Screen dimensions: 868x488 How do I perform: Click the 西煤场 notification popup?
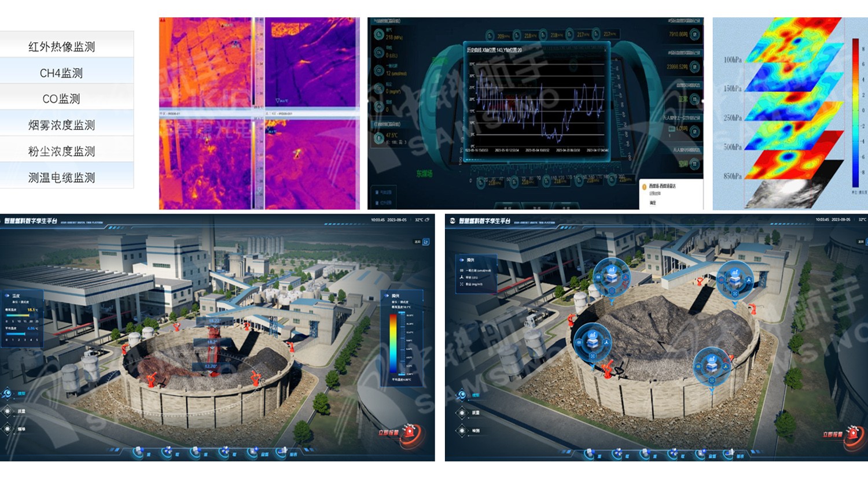click(x=671, y=194)
